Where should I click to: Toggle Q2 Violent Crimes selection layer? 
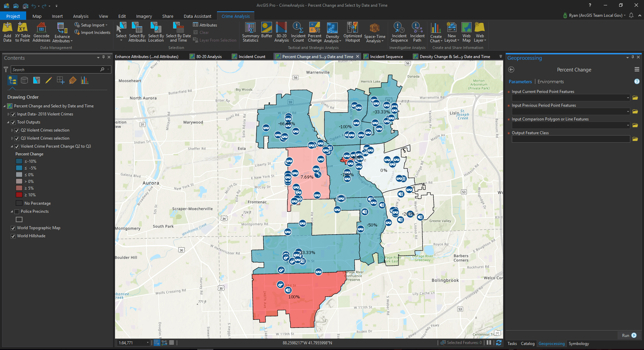coord(17,130)
